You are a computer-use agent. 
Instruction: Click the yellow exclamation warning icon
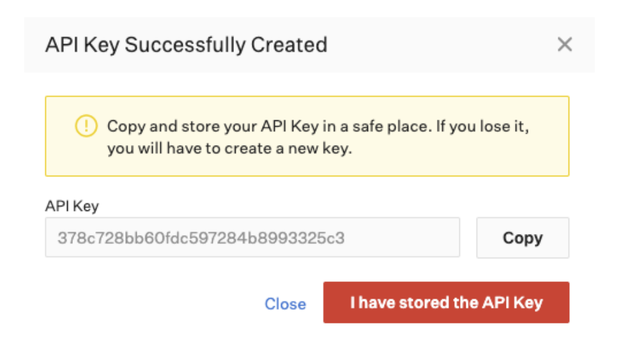tap(86, 126)
